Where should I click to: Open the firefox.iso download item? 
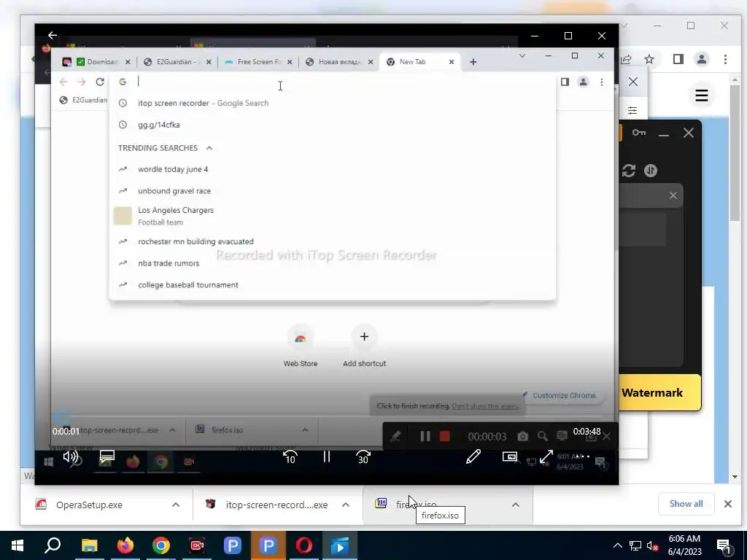tap(415, 505)
